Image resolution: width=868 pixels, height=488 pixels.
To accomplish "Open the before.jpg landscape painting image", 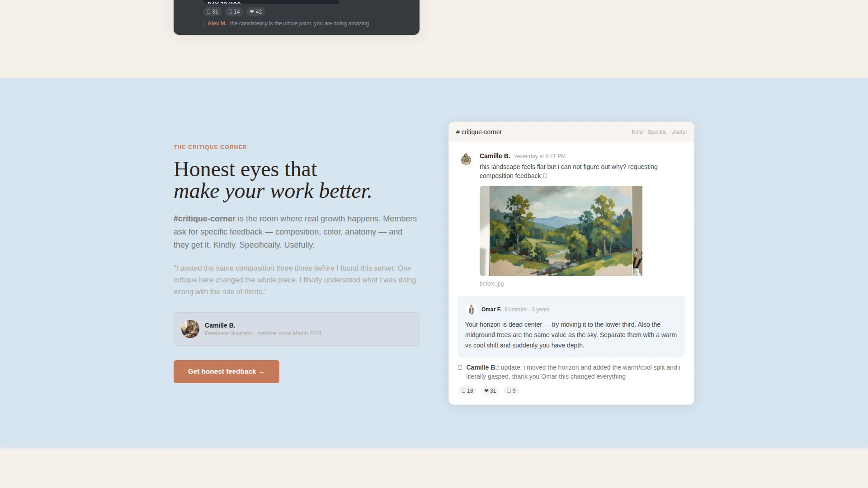I will click(561, 231).
